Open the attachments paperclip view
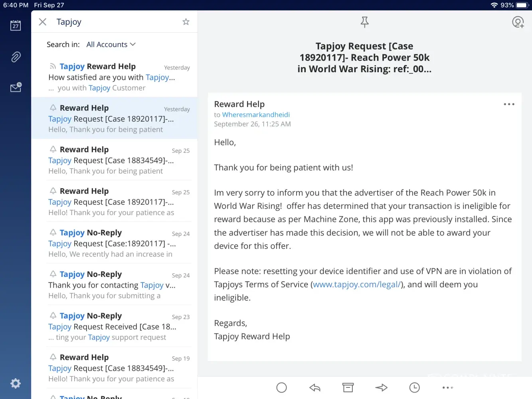 (x=16, y=57)
